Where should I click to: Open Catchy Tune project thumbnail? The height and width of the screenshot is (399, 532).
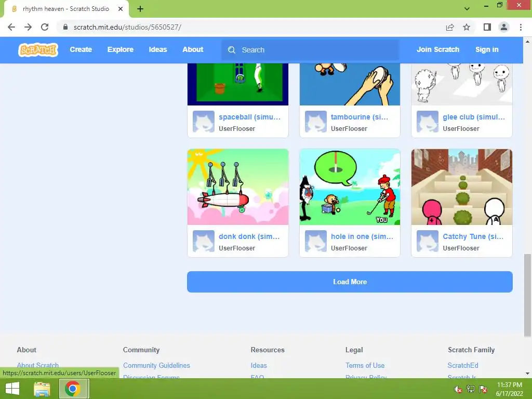coord(462,187)
